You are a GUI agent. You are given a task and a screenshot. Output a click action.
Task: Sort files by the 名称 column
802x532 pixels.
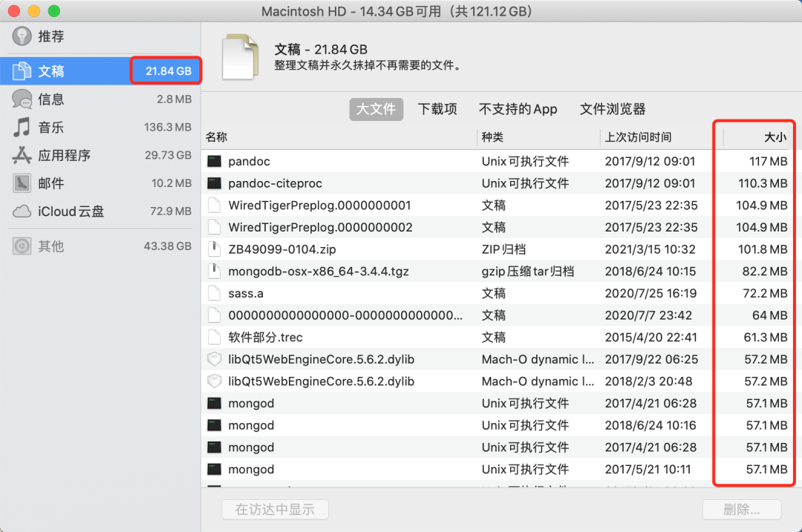pos(217,137)
